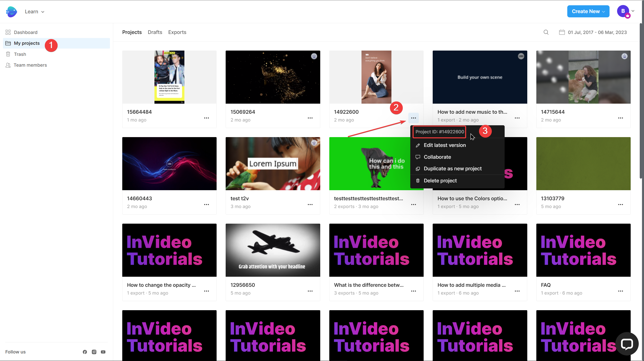
Task: Open options menu for test t2v project
Action: tap(310, 205)
